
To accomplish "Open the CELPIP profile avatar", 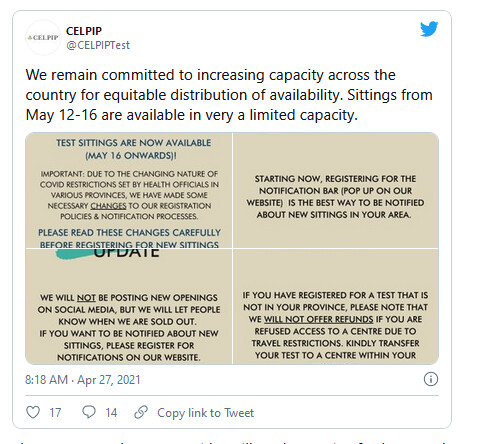I will tap(43, 38).
